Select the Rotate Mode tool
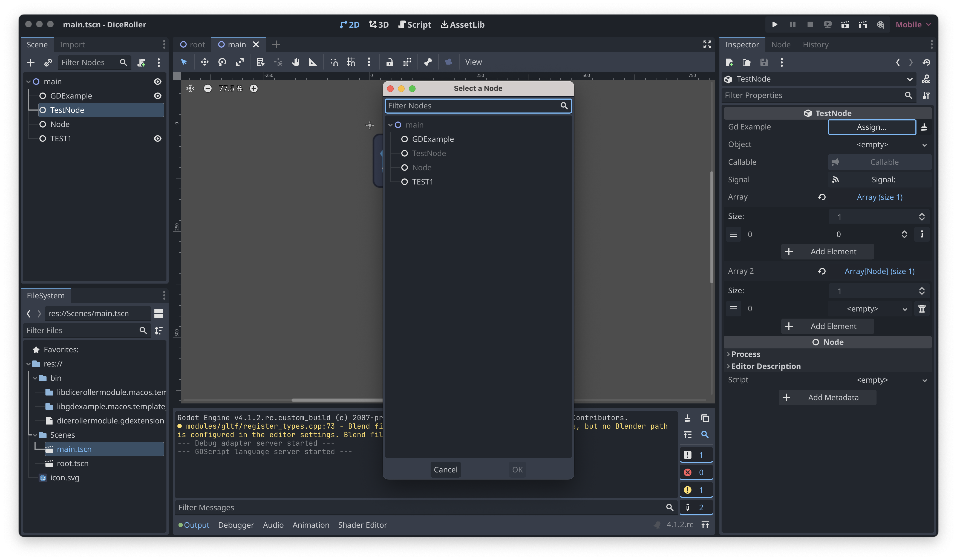Image resolution: width=957 pixels, height=560 pixels. pyautogui.click(x=222, y=62)
